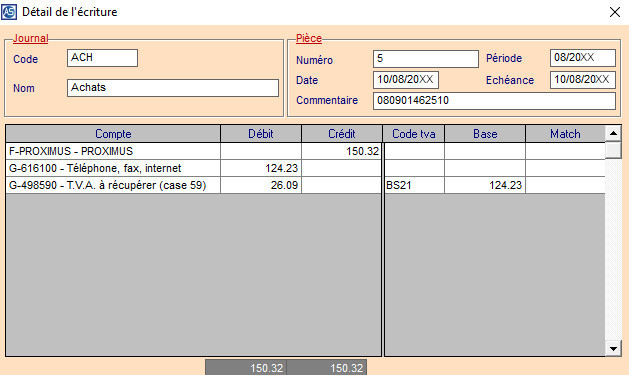The width and height of the screenshot is (629, 375).
Task: Close the Détail de l'écriture window
Action: (x=615, y=12)
